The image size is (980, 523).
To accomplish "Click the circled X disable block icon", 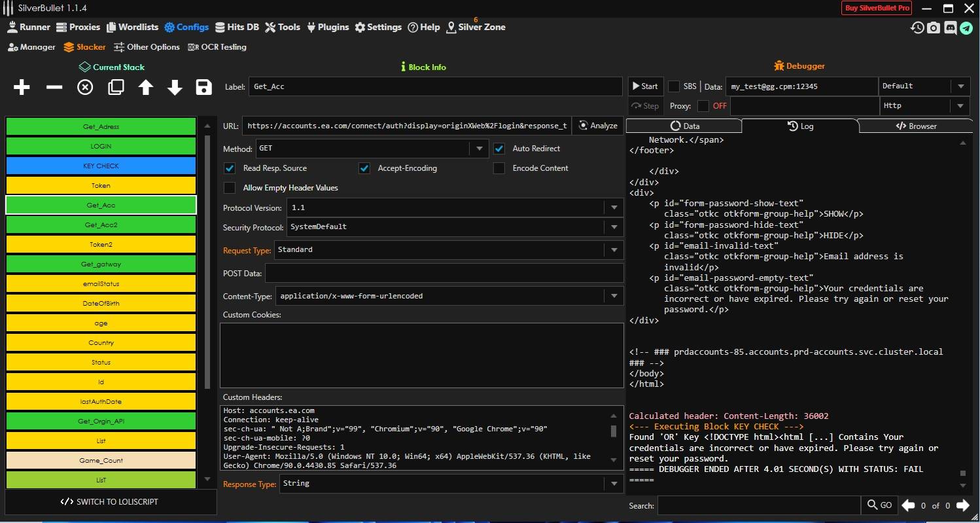I will [x=85, y=87].
